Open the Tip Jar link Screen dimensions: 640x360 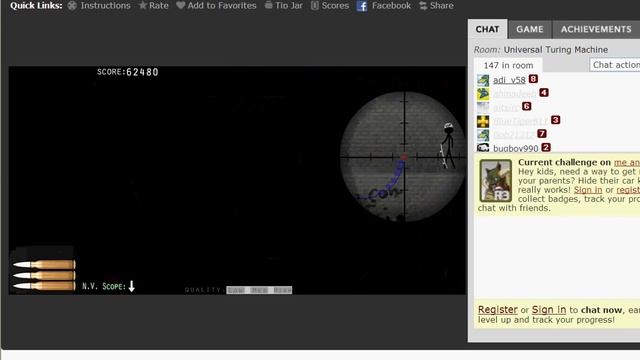click(x=284, y=6)
